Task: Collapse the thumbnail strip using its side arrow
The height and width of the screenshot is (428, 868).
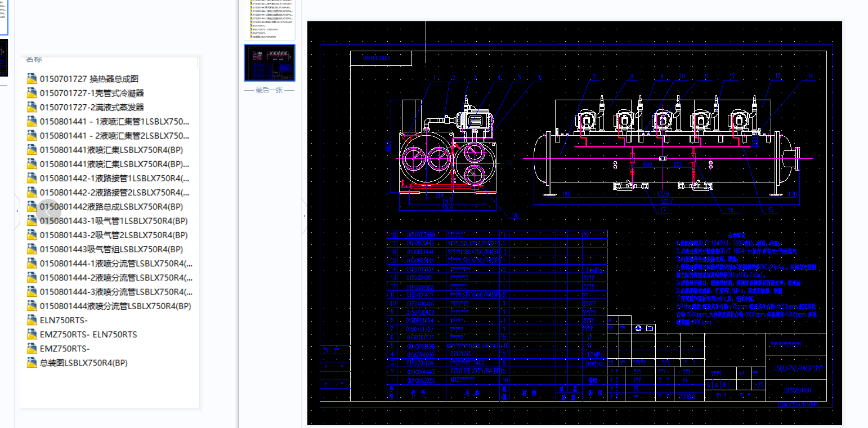Action: [x=305, y=216]
